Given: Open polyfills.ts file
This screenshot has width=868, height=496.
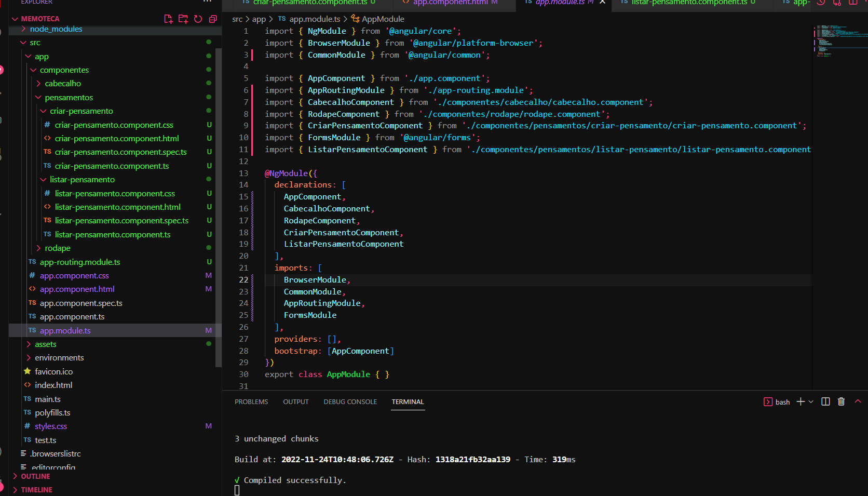Looking at the screenshot, I should point(52,412).
